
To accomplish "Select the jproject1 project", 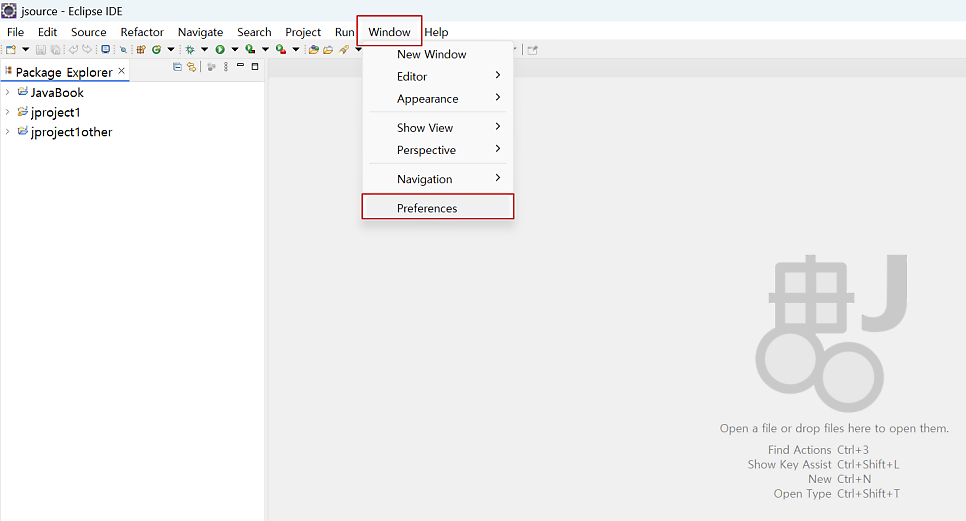I will tap(55, 112).
